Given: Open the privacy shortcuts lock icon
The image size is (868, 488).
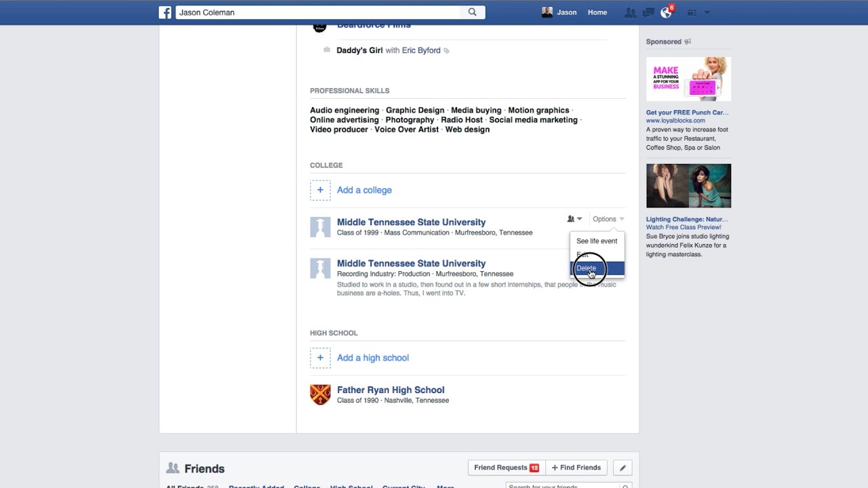Looking at the screenshot, I should pyautogui.click(x=692, y=12).
